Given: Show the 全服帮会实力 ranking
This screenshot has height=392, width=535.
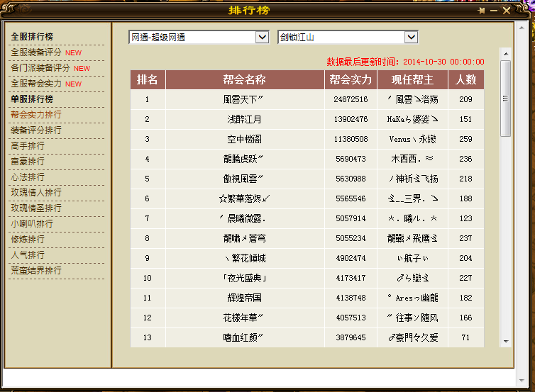Looking at the screenshot, I should point(36,84).
